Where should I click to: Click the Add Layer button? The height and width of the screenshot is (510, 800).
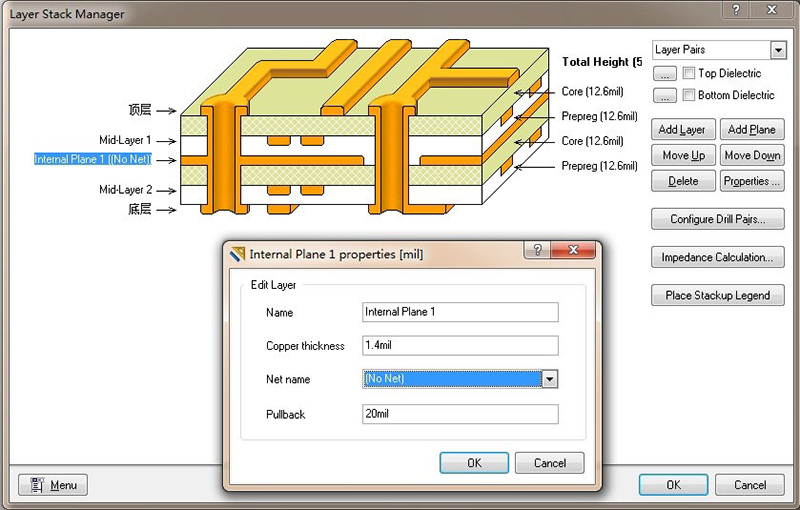(x=682, y=130)
